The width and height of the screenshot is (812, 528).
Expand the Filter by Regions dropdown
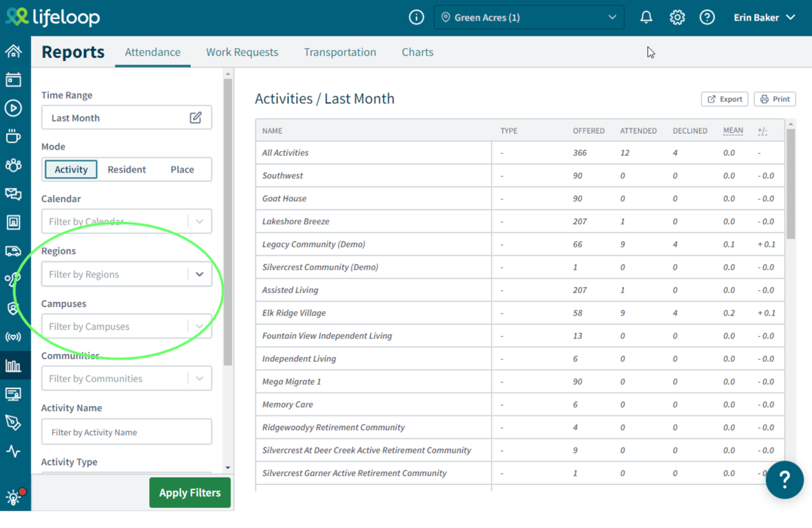[x=199, y=275]
